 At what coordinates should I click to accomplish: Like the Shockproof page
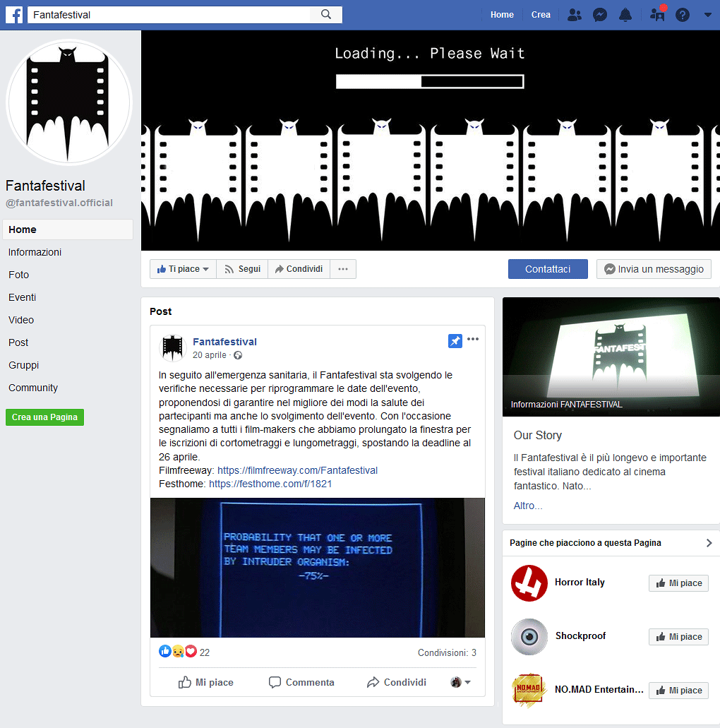pos(678,636)
